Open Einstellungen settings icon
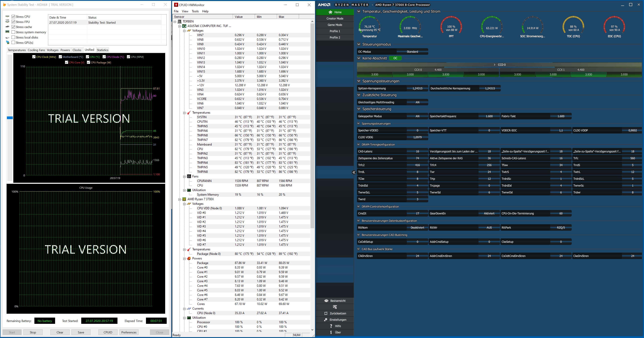 326,320
